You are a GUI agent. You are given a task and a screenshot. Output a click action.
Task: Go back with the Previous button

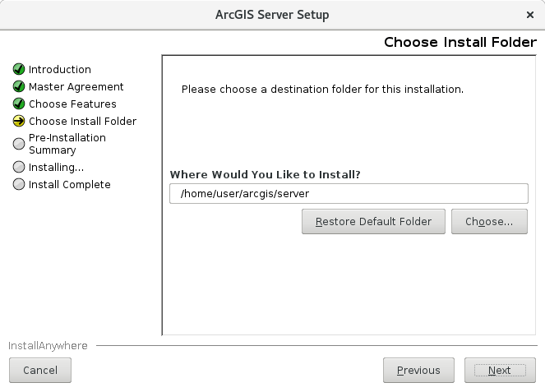click(418, 371)
